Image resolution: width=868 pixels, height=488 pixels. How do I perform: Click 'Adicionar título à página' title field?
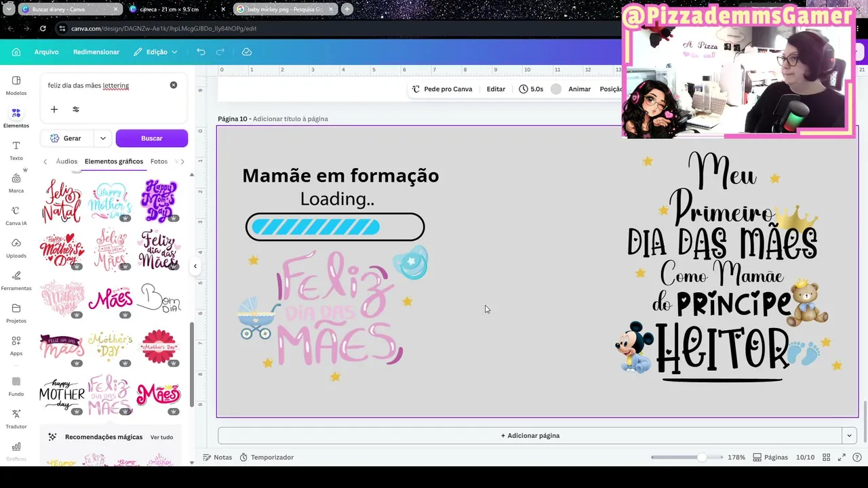click(x=290, y=119)
